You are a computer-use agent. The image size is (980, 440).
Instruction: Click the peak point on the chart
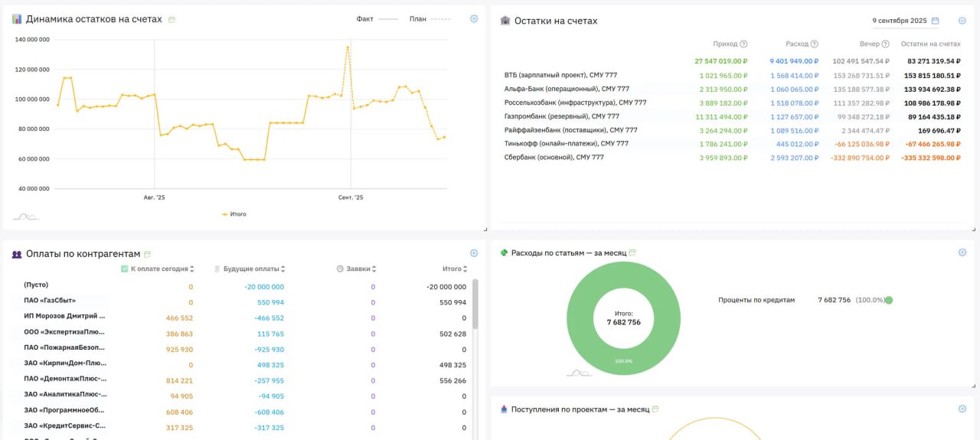click(348, 47)
